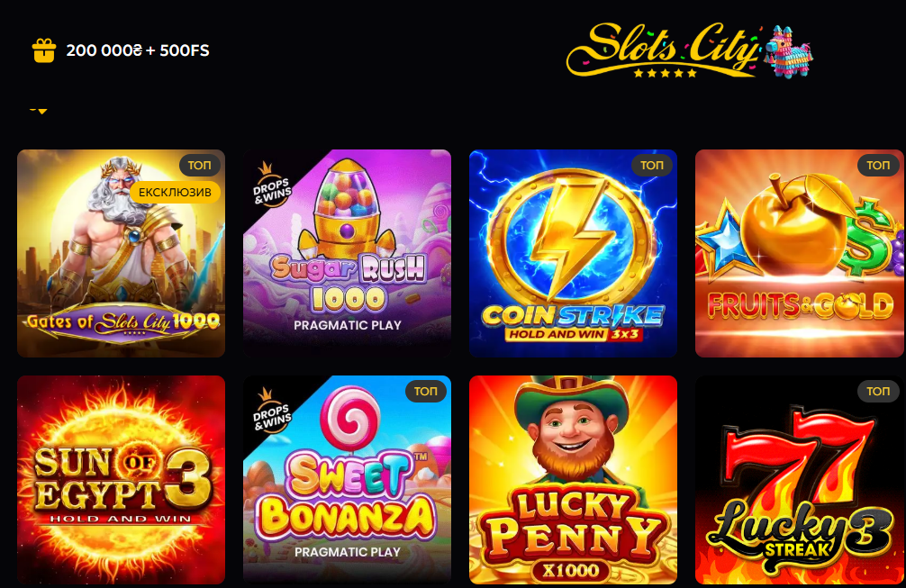This screenshot has height=588, width=906.
Task: Click the Drops & Wins badge on Sweet Bonanza
Action: click(x=271, y=410)
